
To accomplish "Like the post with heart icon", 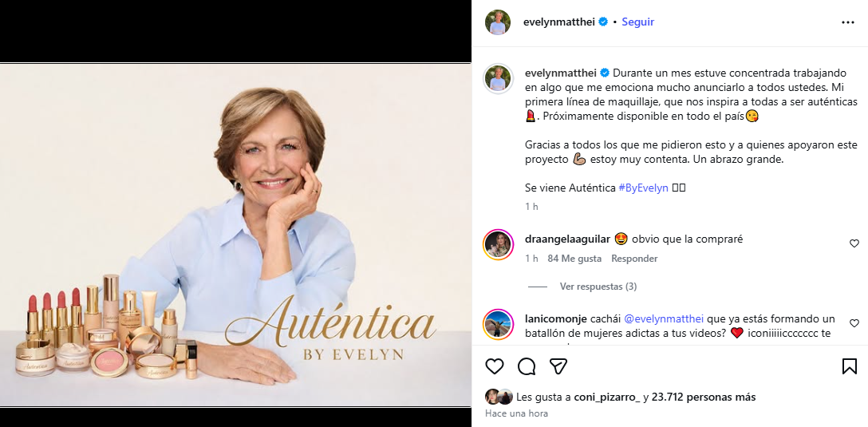I will [495, 366].
